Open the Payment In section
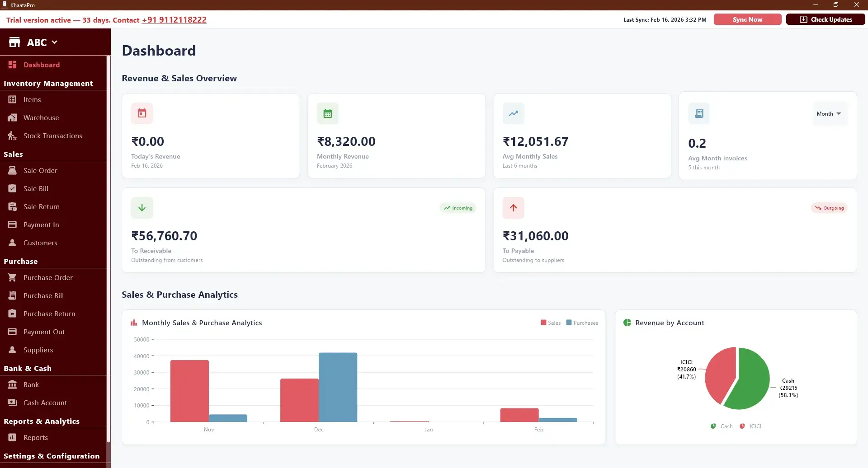 tap(41, 225)
